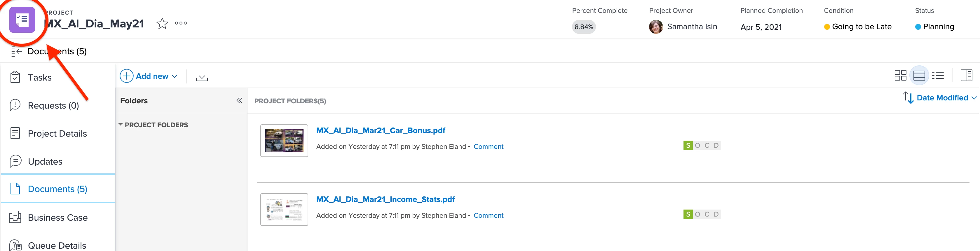Open the Car_Bonus PDF thumbnail
Viewport: 980px width, 251px height.
284,141
